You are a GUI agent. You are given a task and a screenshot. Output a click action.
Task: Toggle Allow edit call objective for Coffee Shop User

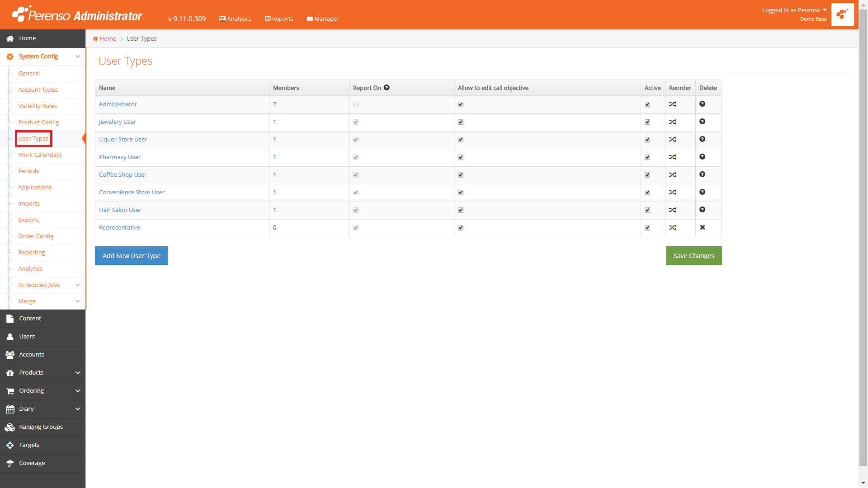point(461,175)
